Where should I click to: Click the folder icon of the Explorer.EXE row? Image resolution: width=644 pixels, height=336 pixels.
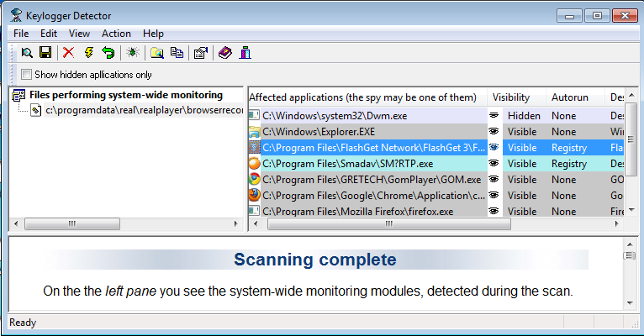[254, 132]
